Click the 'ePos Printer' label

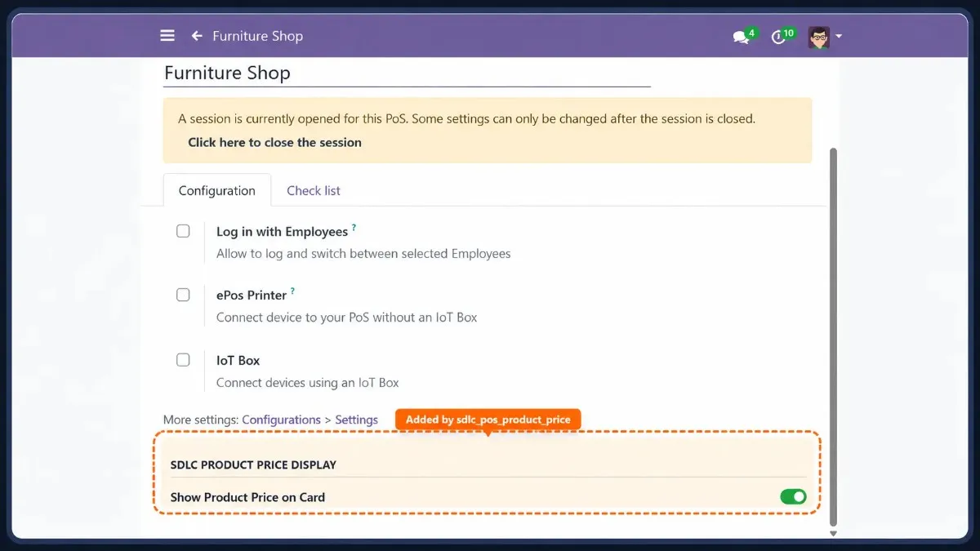coord(252,295)
